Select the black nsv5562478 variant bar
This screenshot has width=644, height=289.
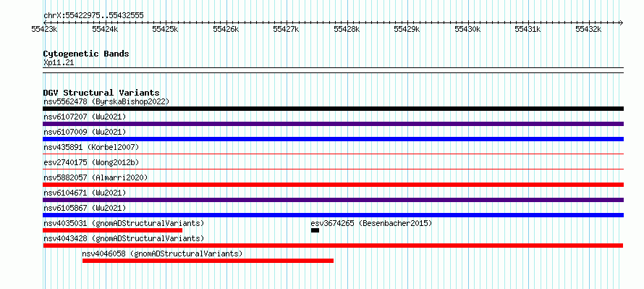pyautogui.click(x=333, y=109)
